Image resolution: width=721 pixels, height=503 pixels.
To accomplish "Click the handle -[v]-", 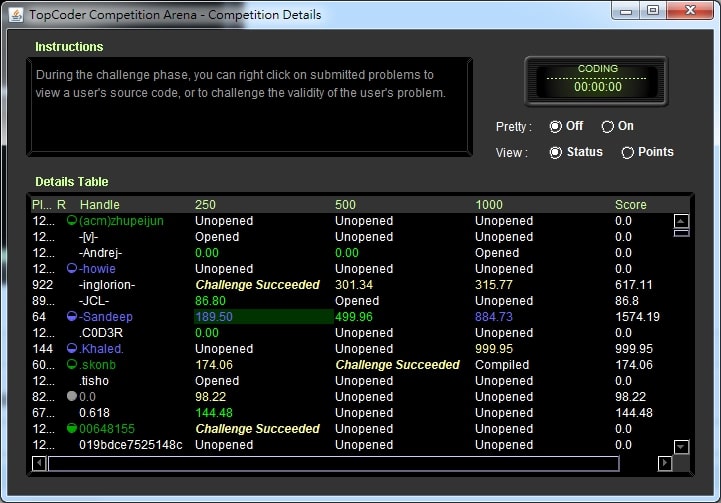I will [x=88, y=237].
